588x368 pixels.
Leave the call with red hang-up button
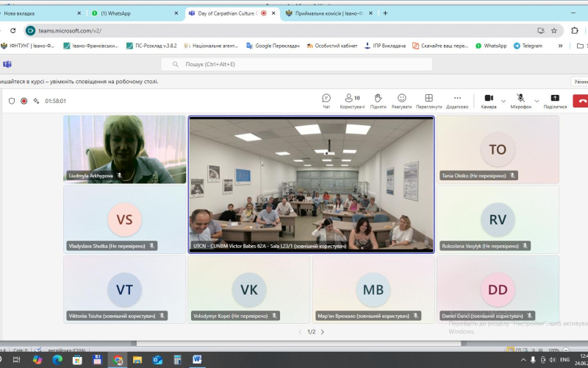click(581, 101)
